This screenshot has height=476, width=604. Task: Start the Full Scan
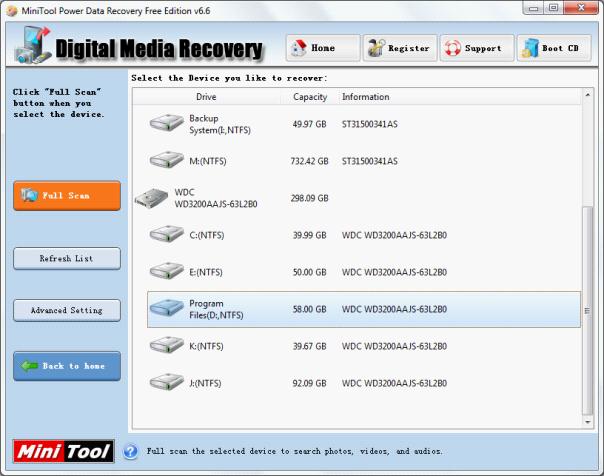[67, 196]
